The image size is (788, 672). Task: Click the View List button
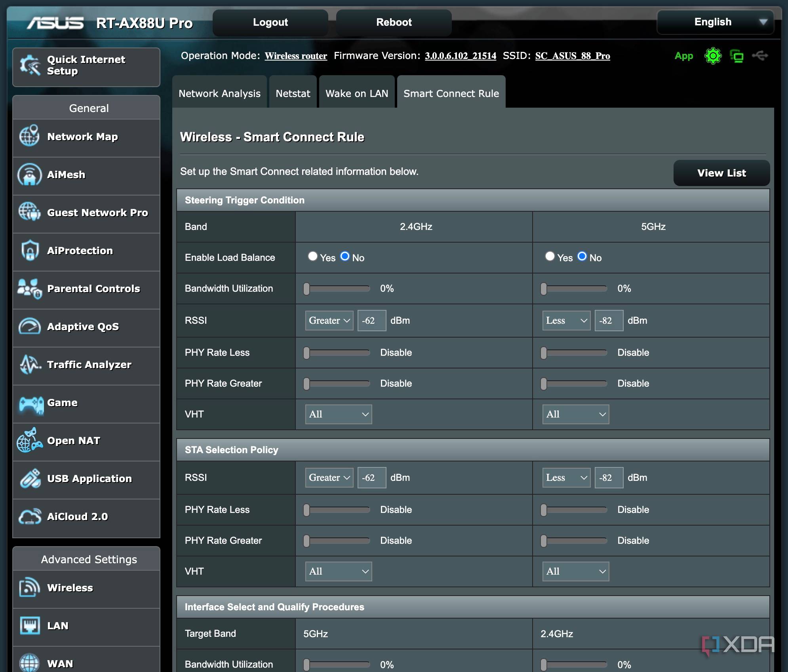pyautogui.click(x=721, y=173)
